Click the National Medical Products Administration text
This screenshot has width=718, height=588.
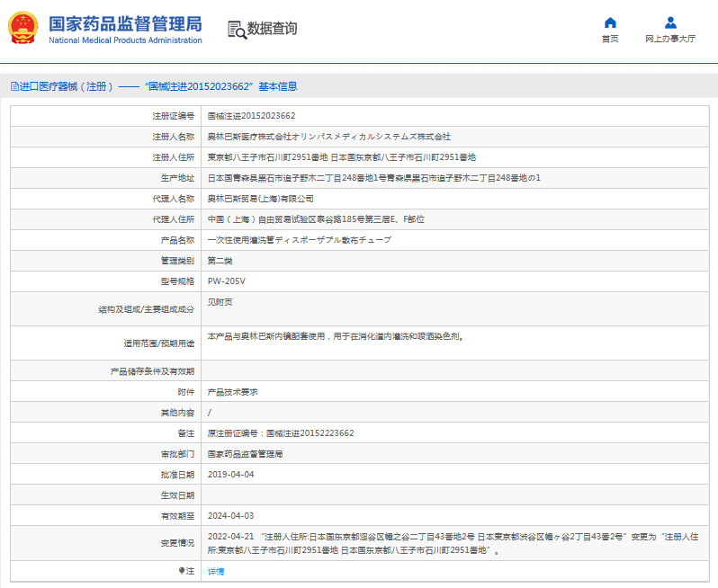125,40
